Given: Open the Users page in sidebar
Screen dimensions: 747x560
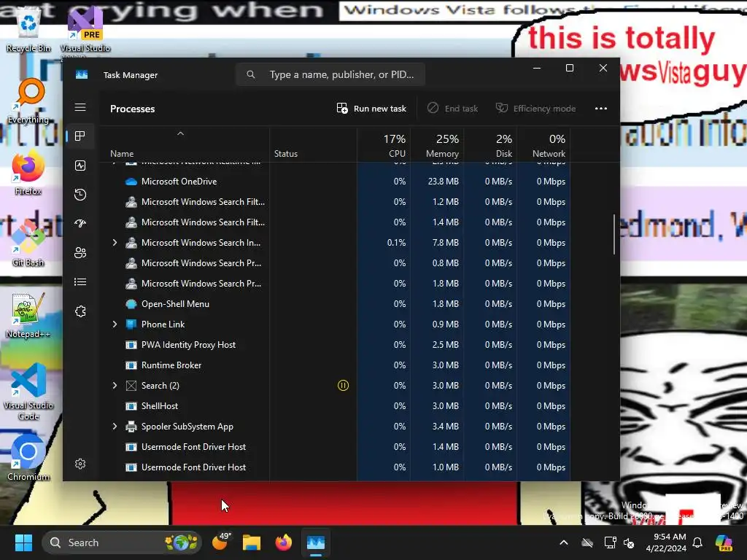Looking at the screenshot, I should [x=80, y=253].
